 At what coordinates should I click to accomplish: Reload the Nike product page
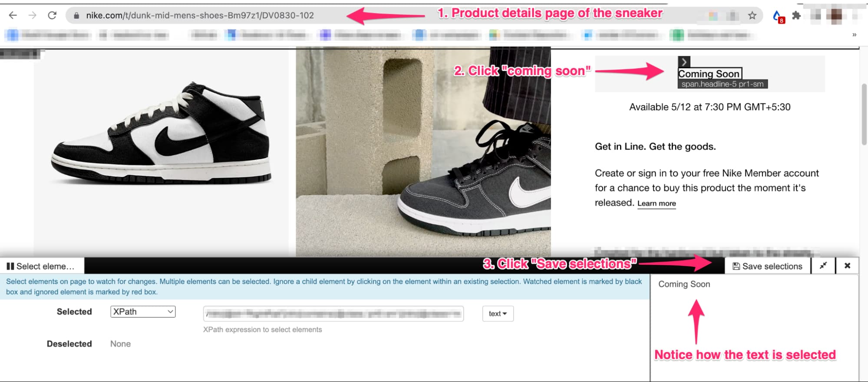coord(52,15)
